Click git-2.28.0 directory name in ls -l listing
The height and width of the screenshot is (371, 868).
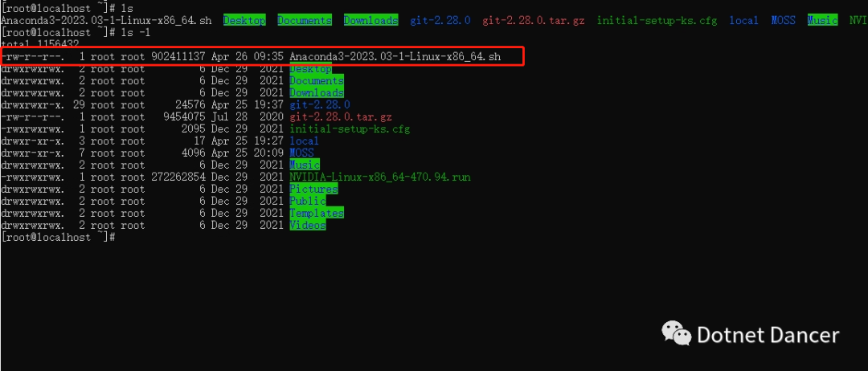pos(320,105)
